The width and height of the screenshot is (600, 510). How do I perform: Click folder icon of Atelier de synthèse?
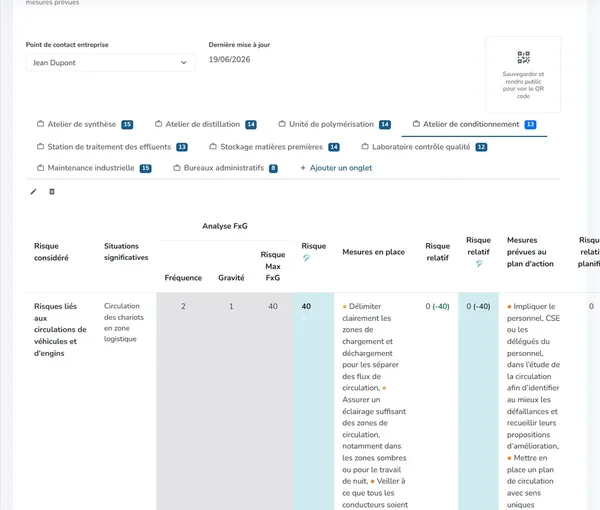tap(40, 124)
